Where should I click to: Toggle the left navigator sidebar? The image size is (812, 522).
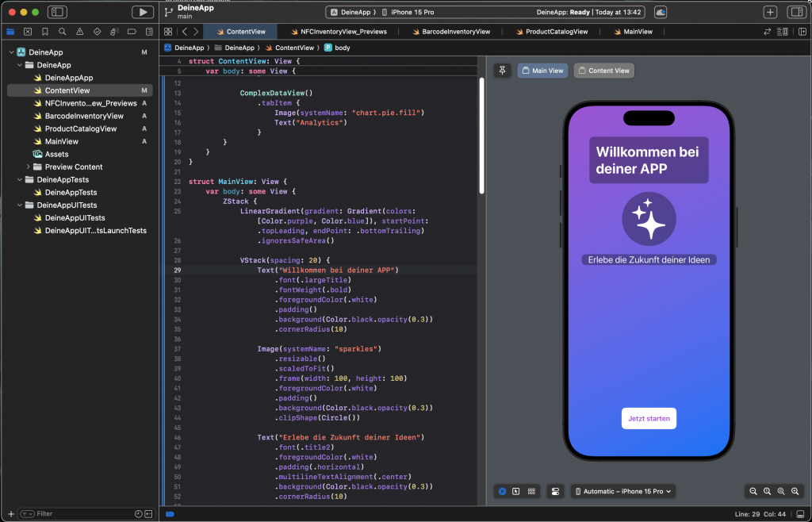pos(57,12)
